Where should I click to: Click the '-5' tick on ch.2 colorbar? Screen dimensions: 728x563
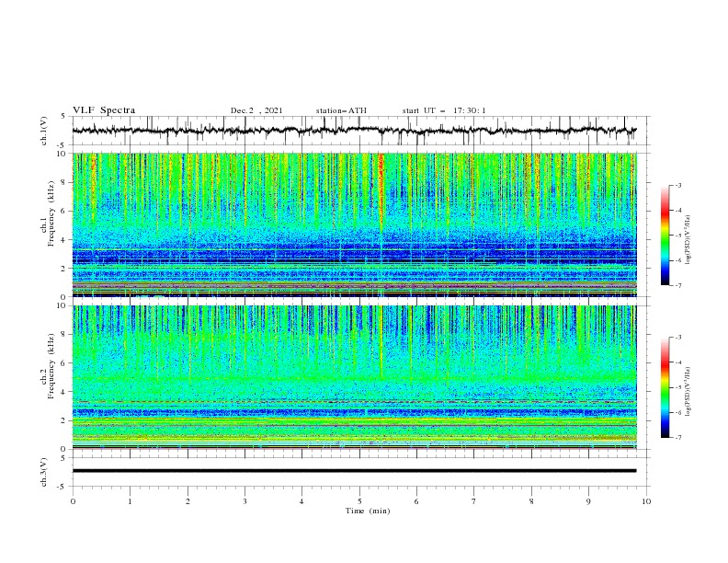[677, 387]
